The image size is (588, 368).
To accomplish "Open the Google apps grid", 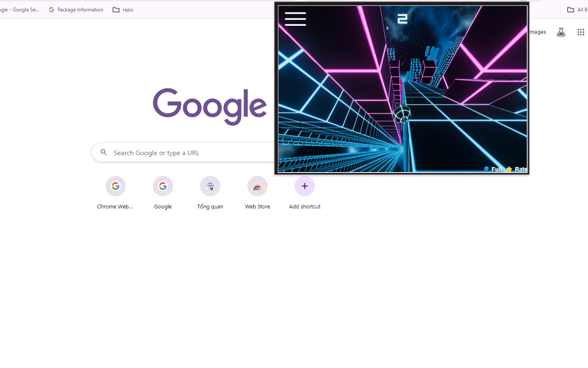I will point(581,32).
